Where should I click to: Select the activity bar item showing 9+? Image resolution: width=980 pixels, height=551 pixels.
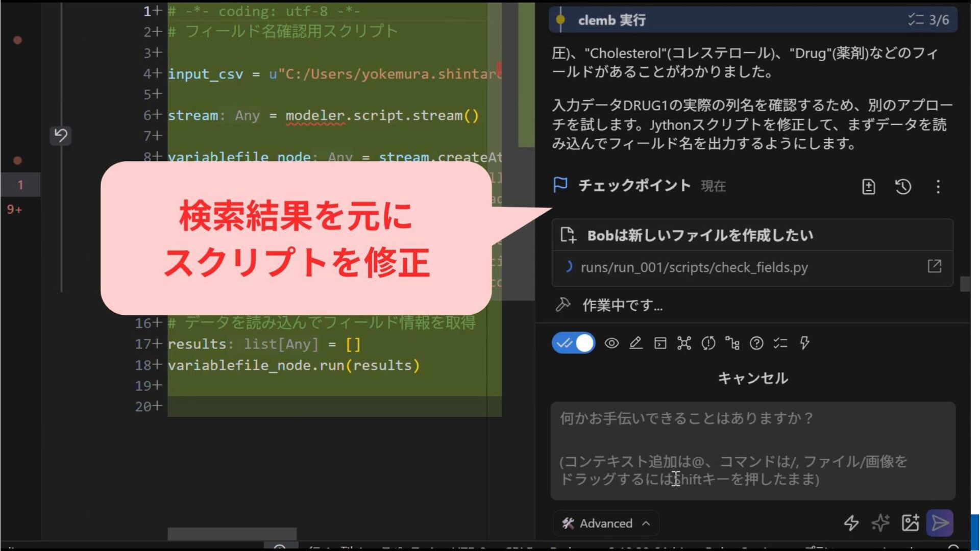pos(14,209)
